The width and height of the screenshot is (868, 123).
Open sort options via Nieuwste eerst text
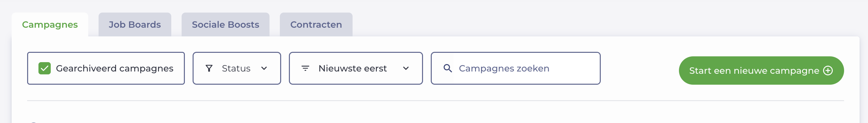click(353, 69)
